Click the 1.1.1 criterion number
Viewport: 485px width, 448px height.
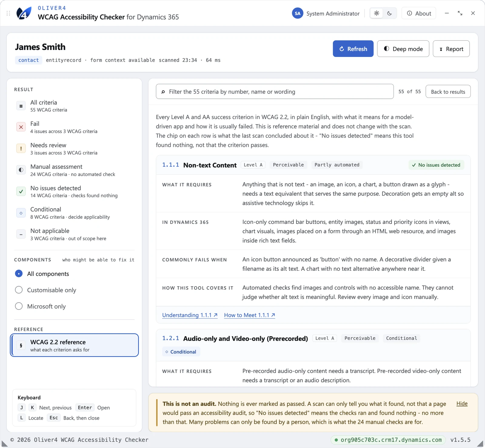170,165
